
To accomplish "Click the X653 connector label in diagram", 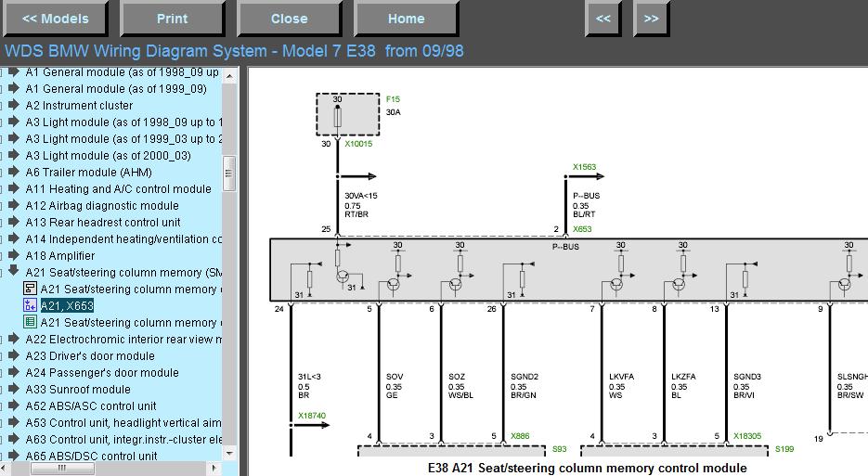I will (x=582, y=229).
